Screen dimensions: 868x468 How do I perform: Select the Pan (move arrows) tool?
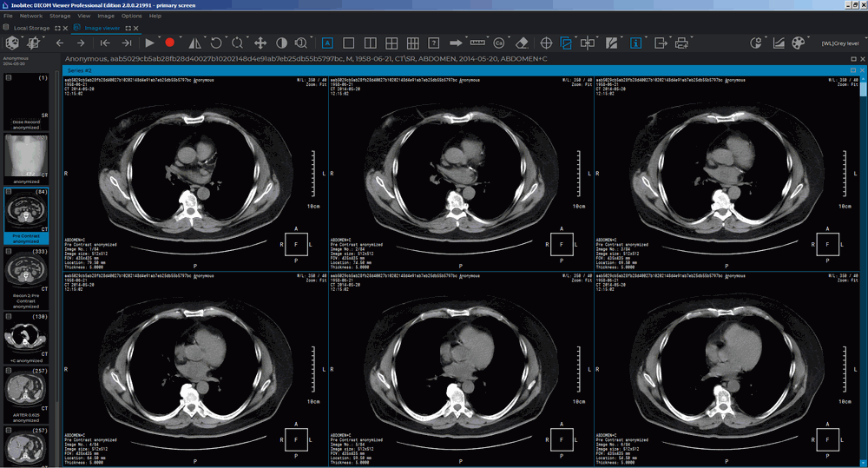[x=260, y=43]
